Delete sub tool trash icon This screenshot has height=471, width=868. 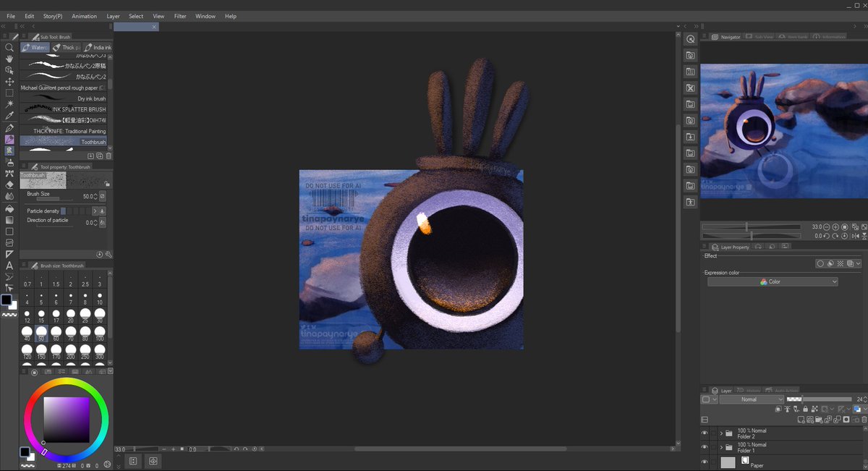click(x=109, y=156)
